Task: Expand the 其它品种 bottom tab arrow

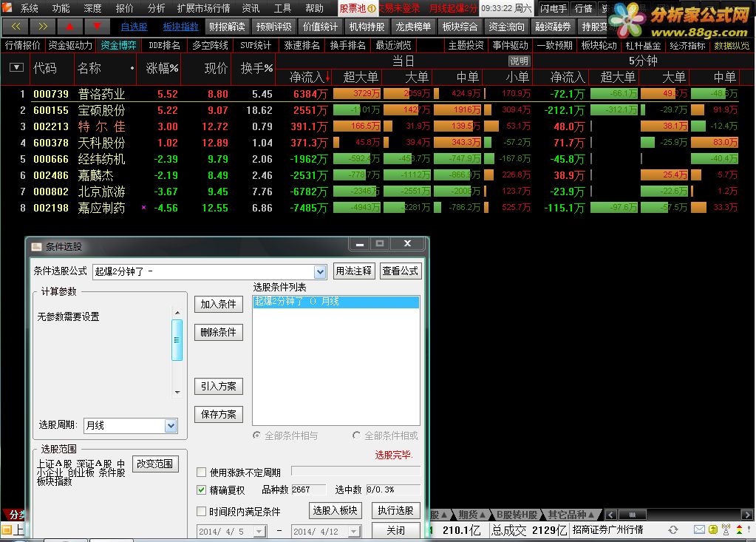Action: coord(591,515)
